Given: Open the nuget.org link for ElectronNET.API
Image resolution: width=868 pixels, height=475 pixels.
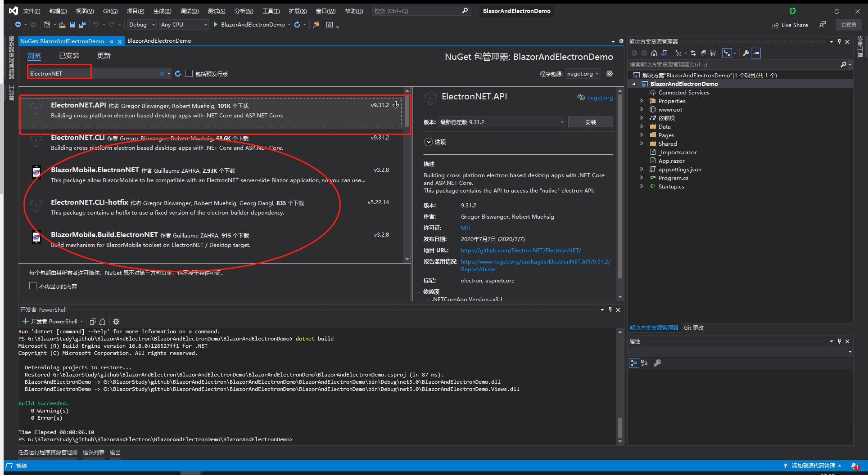Looking at the screenshot, I should [x=600, y=98].
